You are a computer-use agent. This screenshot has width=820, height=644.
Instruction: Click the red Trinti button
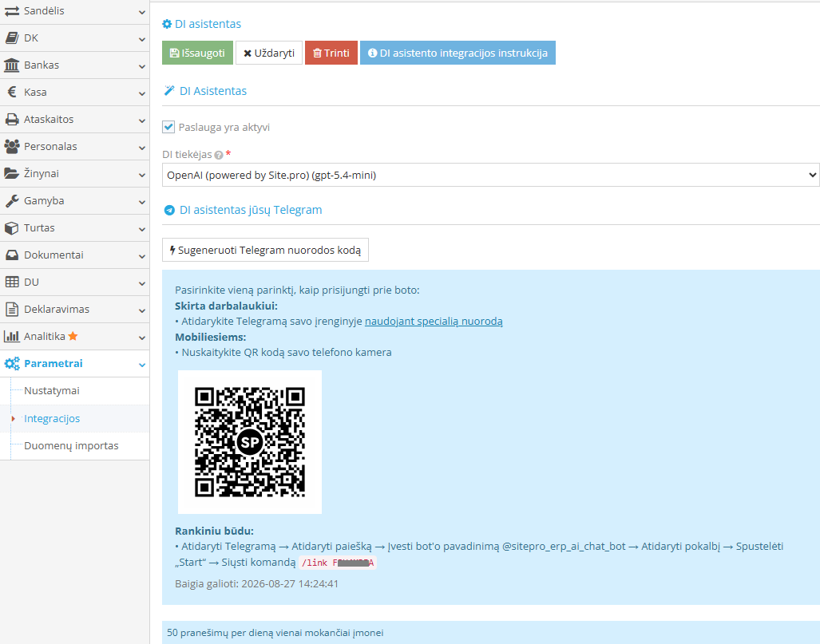click(x=331, y=53)
